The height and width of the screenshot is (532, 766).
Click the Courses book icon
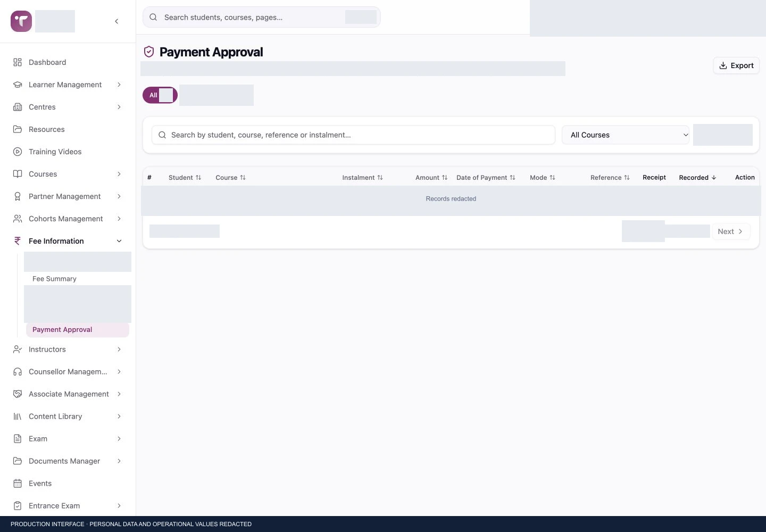18,174
